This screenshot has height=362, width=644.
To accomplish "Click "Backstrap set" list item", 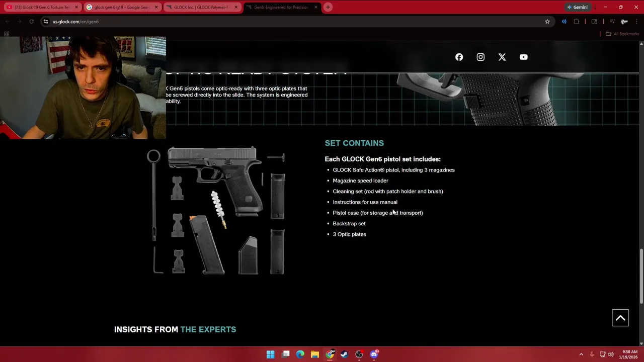I will click(349, 224).
